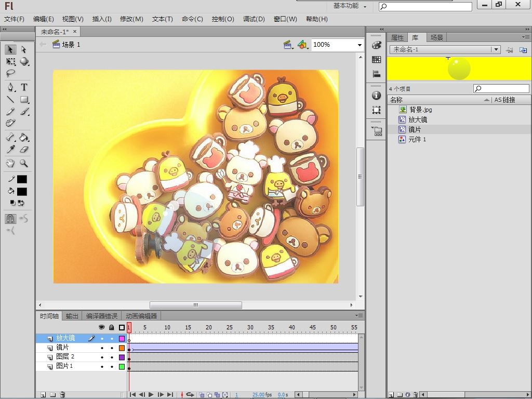532x399 pixels.
Task: Select the Rectangle tool
Action: 24,99
